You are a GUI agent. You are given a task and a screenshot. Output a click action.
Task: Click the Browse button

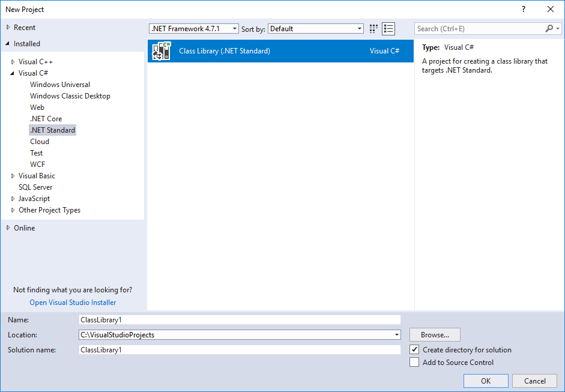click(435, 334)
